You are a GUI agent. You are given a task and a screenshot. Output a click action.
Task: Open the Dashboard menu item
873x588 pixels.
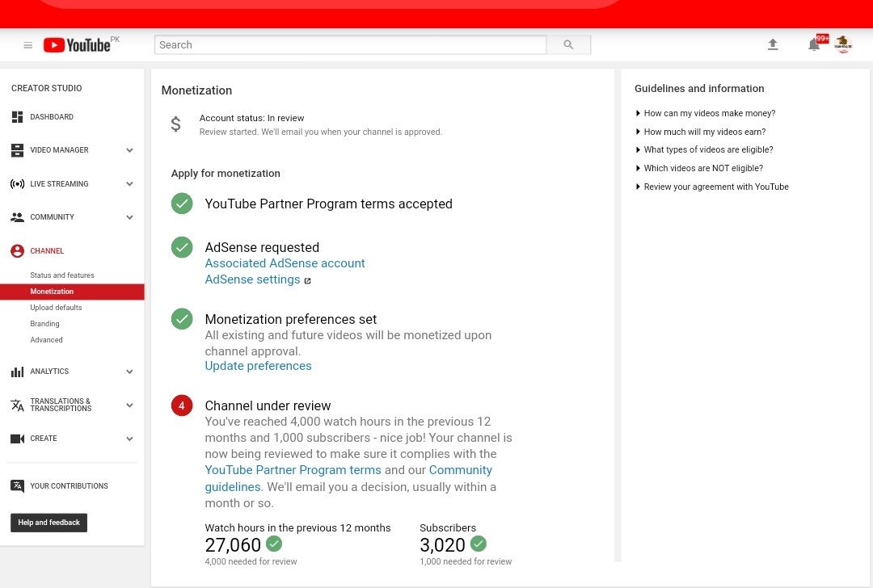click(52, 117)
